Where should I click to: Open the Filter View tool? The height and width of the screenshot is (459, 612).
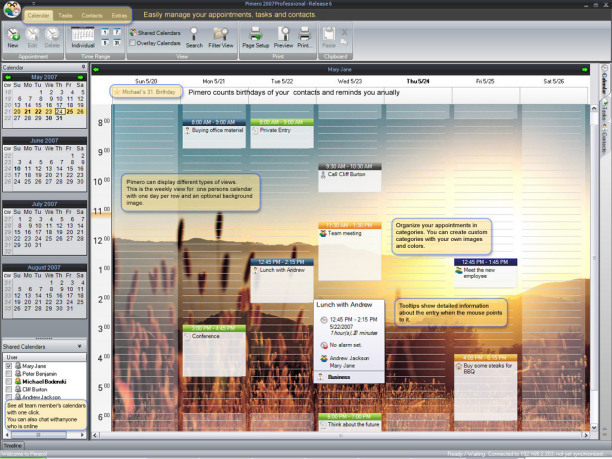coord(221,37)
